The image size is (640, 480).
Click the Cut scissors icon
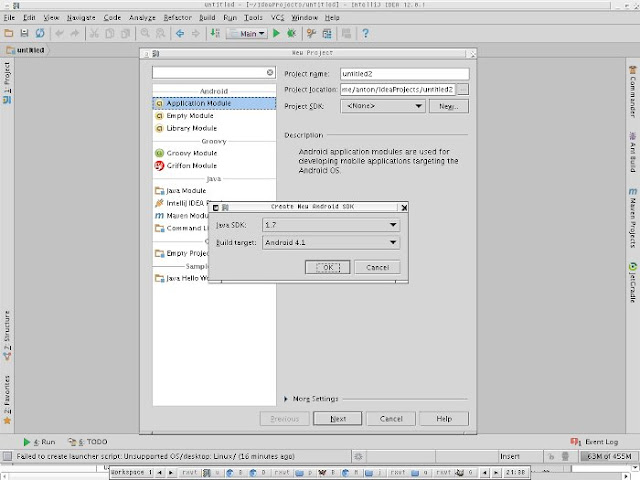click(94, 33)
